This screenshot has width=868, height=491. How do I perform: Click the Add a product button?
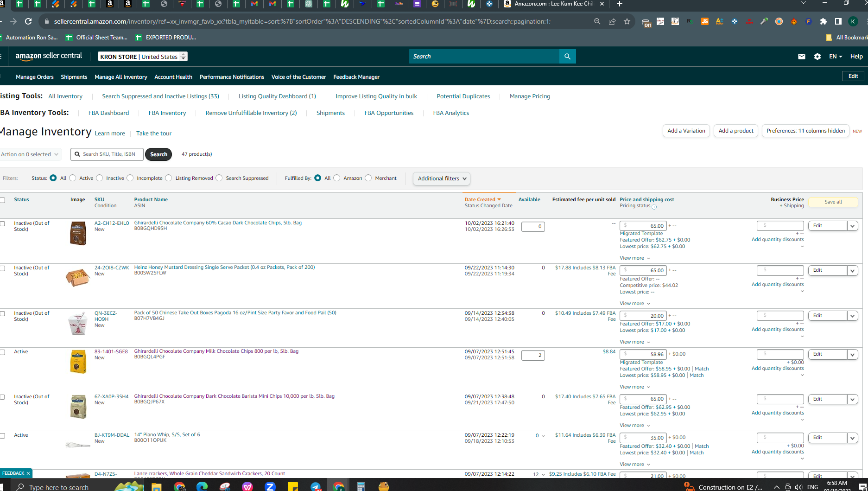pos(736,131)
